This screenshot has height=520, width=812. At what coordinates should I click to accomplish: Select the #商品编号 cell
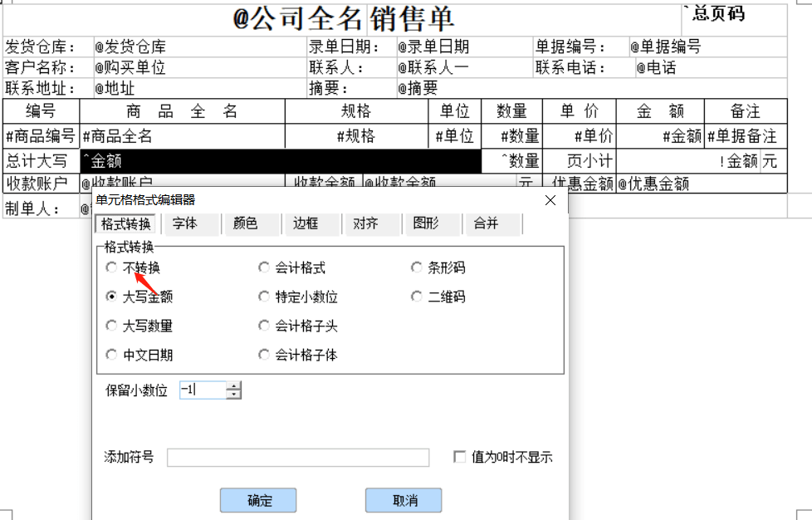(41, 136)
